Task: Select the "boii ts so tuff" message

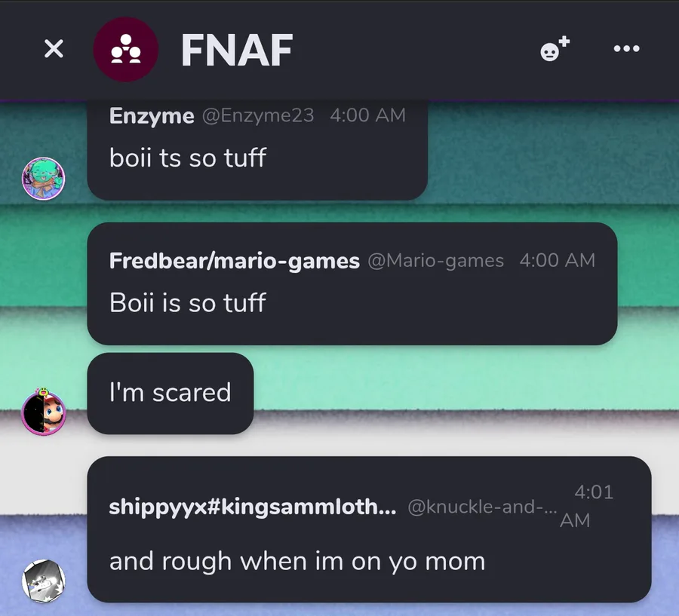Action: (188, 158)
